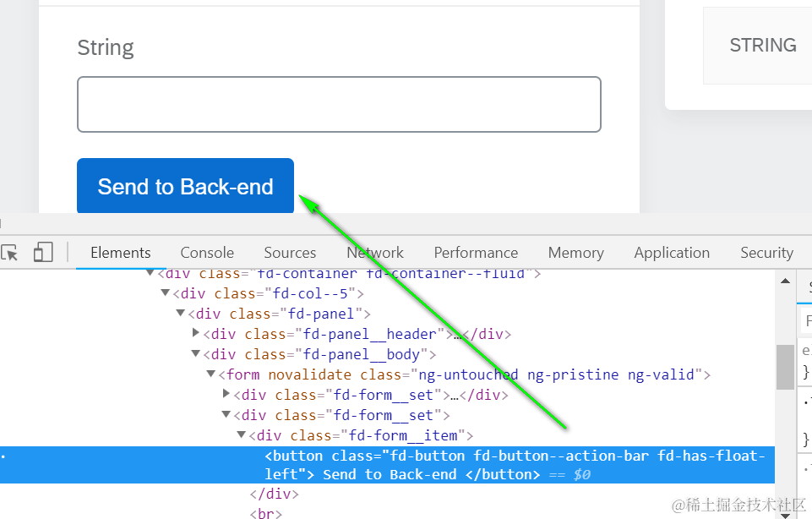812x519 pixels.
Task: Collapse the fd-form__item div node
Action: [x=242, y=434]
